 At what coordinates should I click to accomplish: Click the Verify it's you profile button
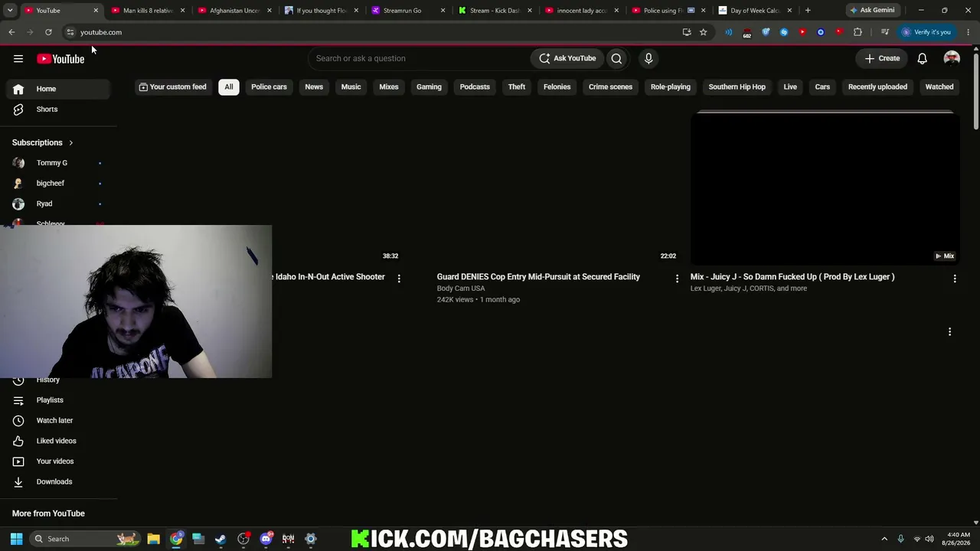coord(926,32)
